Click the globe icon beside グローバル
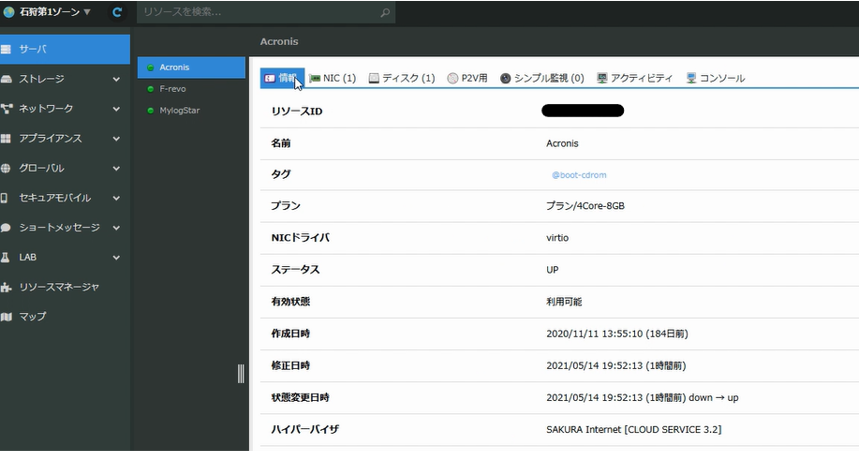This screenshot has height=451, width=859. click(5, 168)
